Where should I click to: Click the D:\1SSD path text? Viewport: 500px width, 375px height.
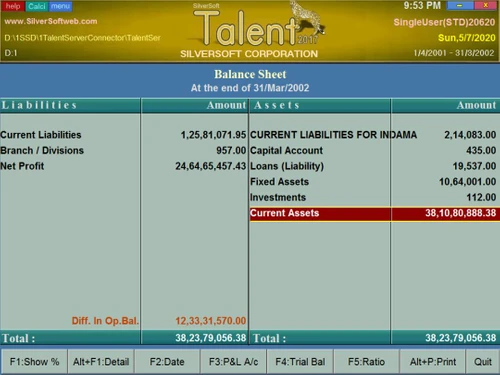pos(82,38)
